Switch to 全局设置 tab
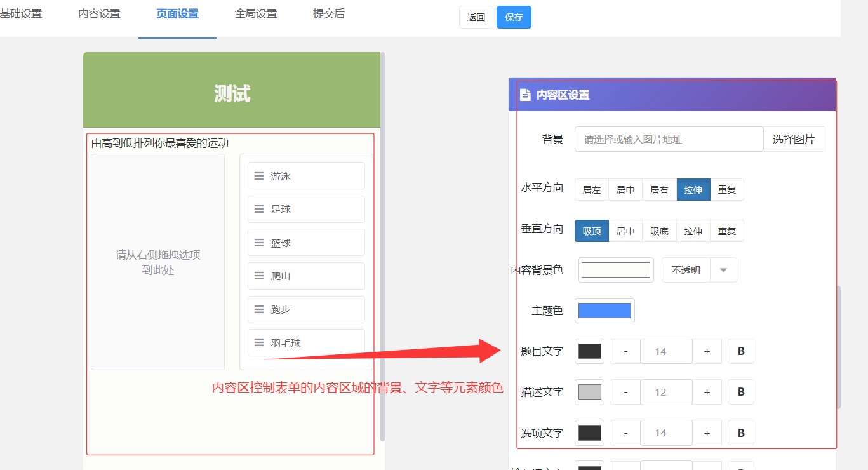 click(256, 13)
